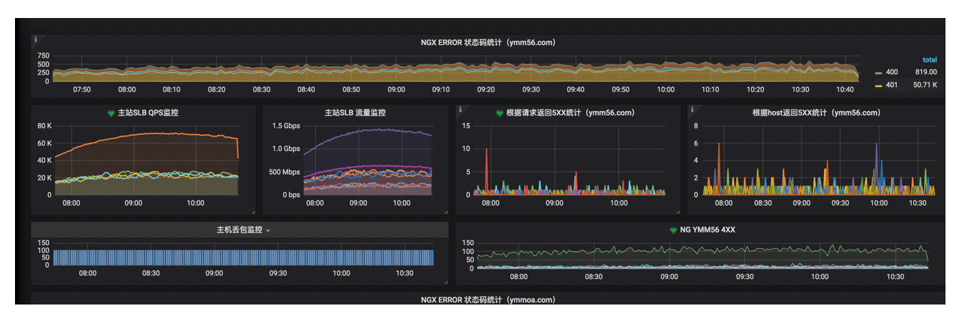This screenshot has height=321, width=980.
Task: Click the NG YMM56 4XX panel title
Action: [708, 229]
